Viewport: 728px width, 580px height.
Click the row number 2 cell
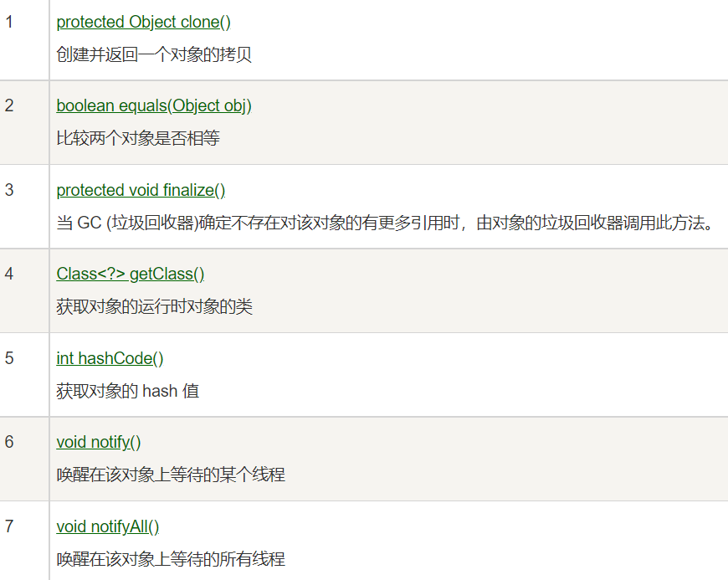pyautogui.click(x=9, y=105)
